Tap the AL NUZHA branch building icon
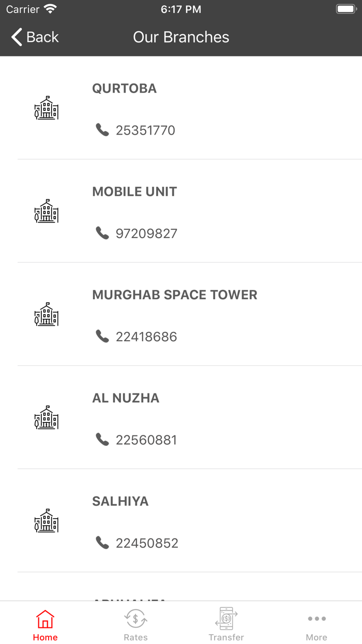 click(x=47, y=417)
